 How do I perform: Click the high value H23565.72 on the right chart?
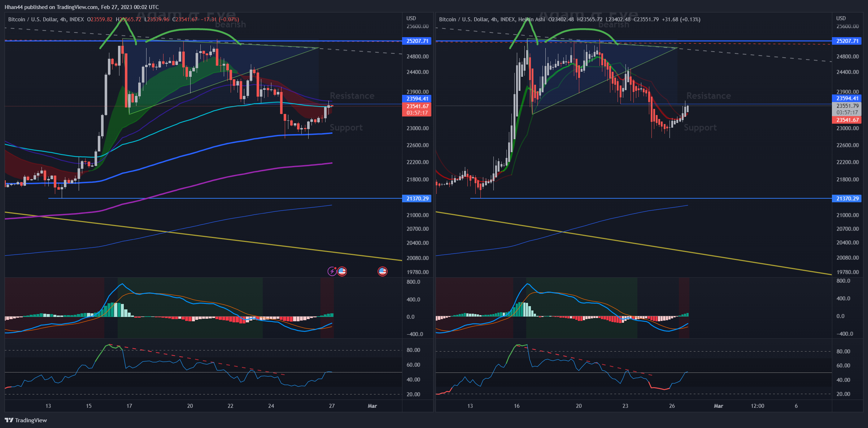click(x=590, y=19)
